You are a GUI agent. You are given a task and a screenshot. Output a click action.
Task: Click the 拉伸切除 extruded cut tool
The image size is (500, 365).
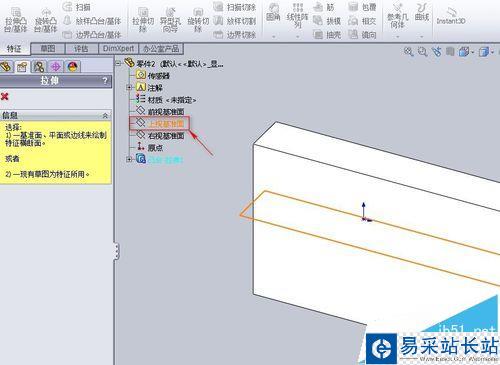143,21
